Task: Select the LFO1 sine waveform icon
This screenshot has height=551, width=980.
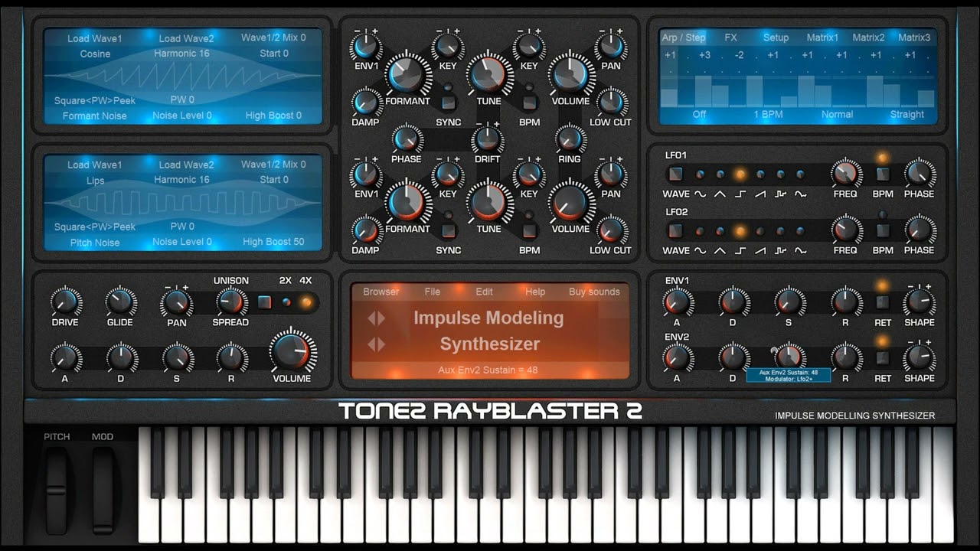Action: pos(700,194)
